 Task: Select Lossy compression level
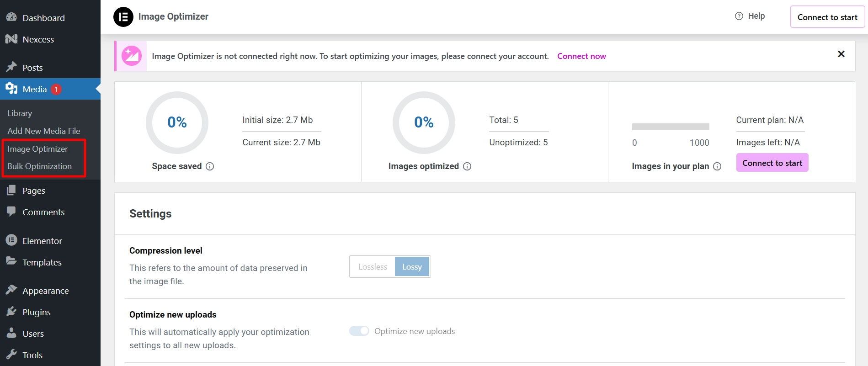click(x=412, y=267)
